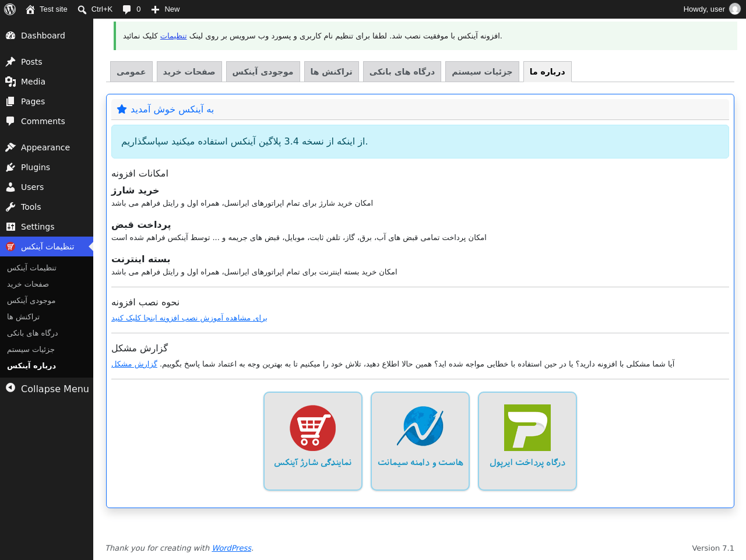Screen dimensions: 746x560
Task: Open Appearance in the sidebar menu
Action: click(47, 147)
